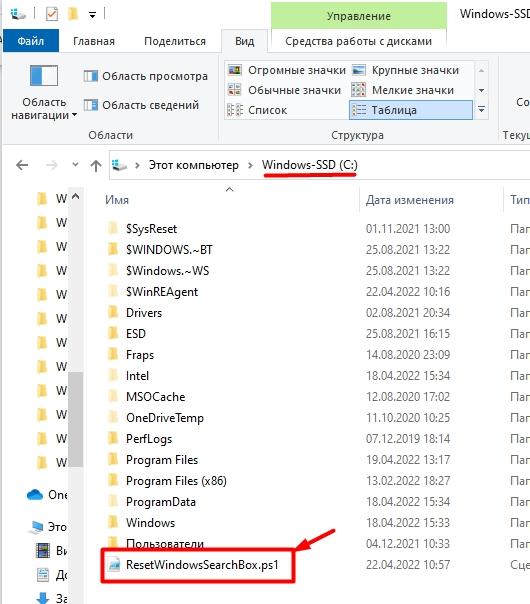Open the Область навигации dropdown
The width and height of the screenshot is (530, 604).
pyautogui.click(x=44, y=92)
